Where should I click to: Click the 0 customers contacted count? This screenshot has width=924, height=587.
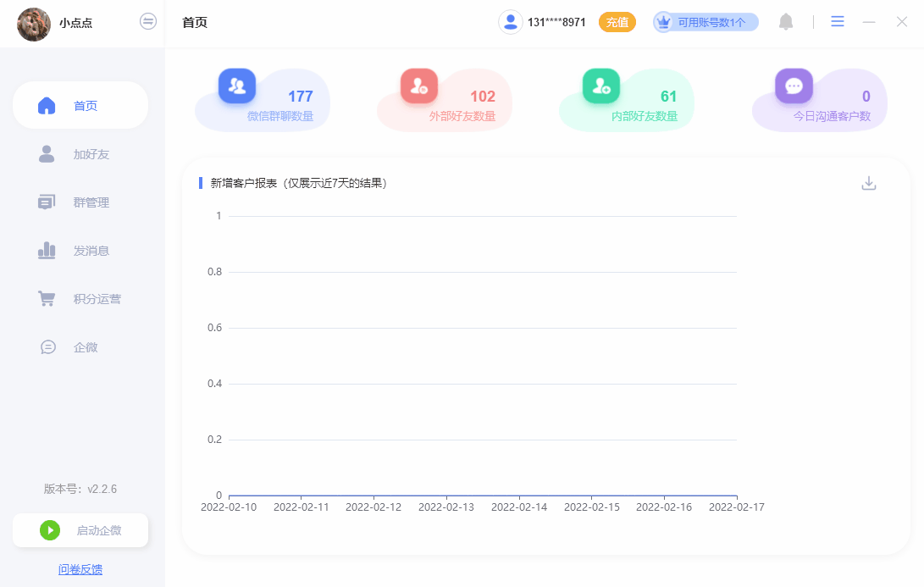coord(866,96)
